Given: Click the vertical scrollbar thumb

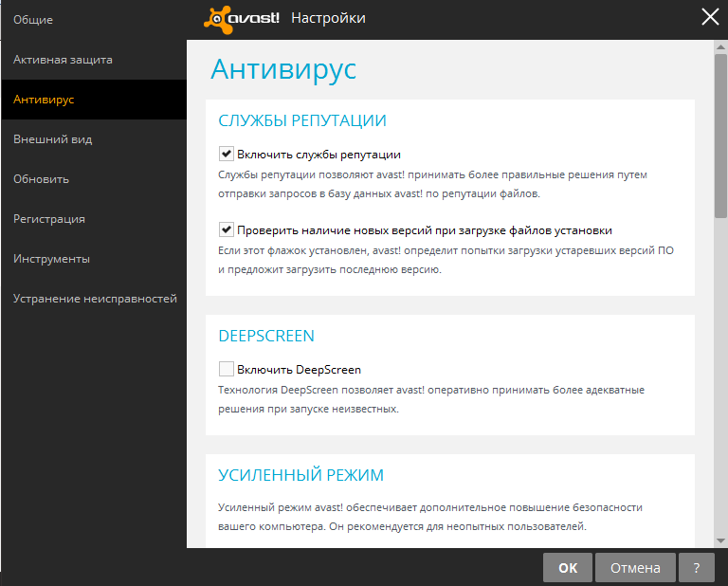Looking at the screenshot, I should tap(720, 136).
